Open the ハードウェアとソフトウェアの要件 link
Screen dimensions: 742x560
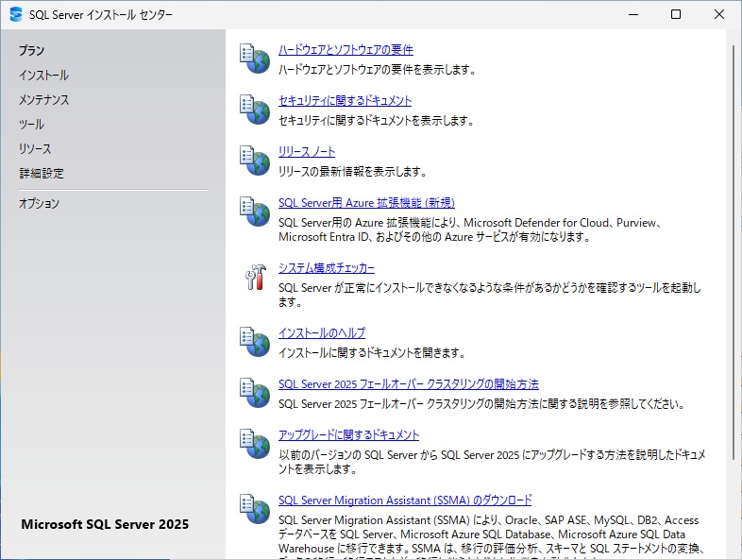346,50
